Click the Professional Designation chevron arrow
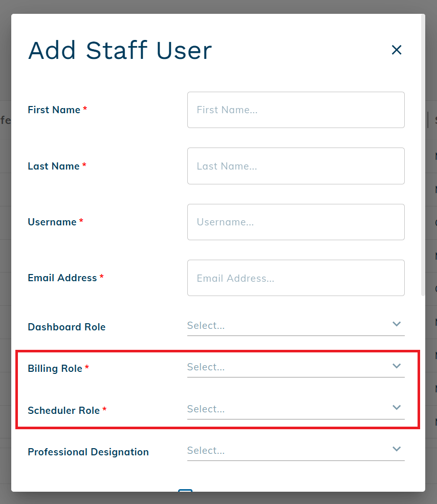 [x=396, y=449]
